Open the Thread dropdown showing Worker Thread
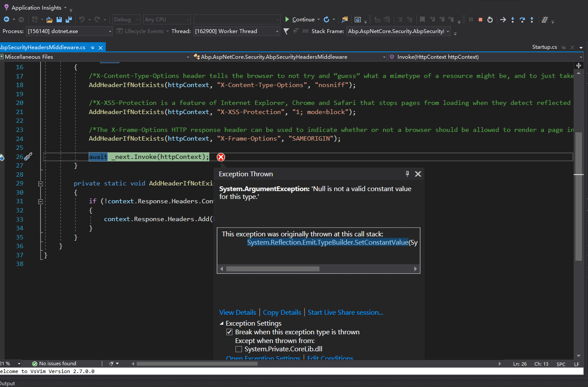The image size is (588, 387). pyautogui.click(x=277, y=31)
